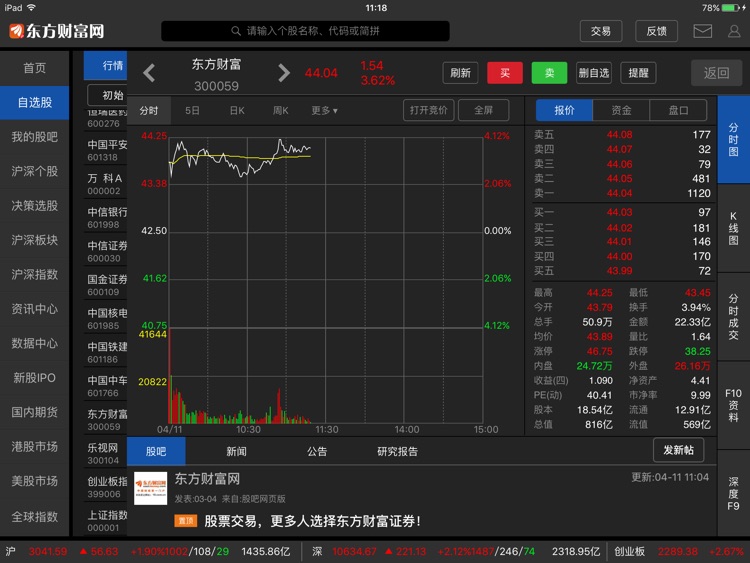Viewport: 750px width, 563px height.
Task: Select 中国平安 601318 in watchlist
Action: [106, 150]
